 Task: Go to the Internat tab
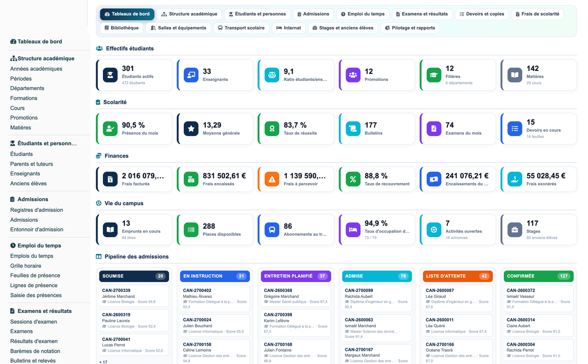(x=289, y=28)
